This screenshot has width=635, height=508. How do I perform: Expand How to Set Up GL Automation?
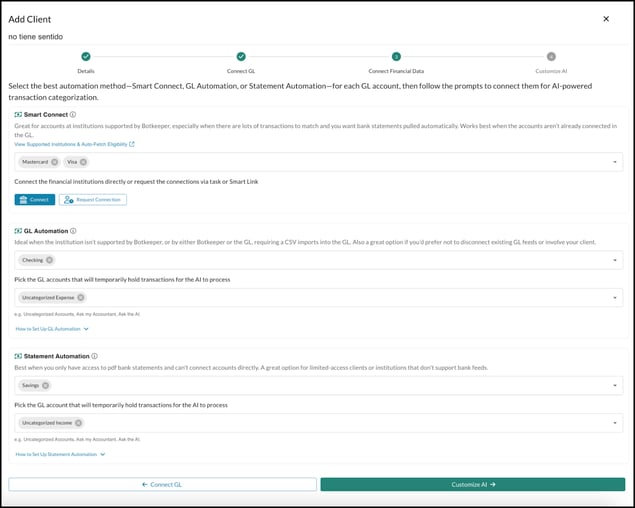[52, 328]
